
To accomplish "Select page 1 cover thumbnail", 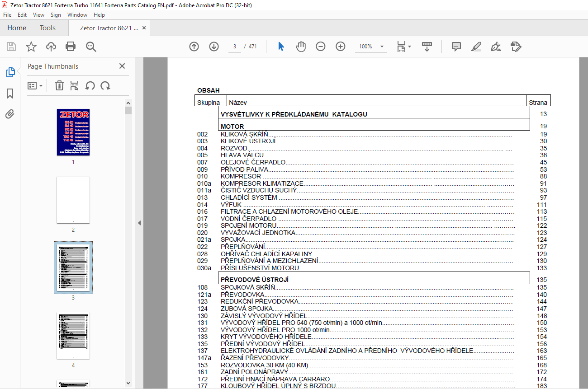I will (73, 132).
